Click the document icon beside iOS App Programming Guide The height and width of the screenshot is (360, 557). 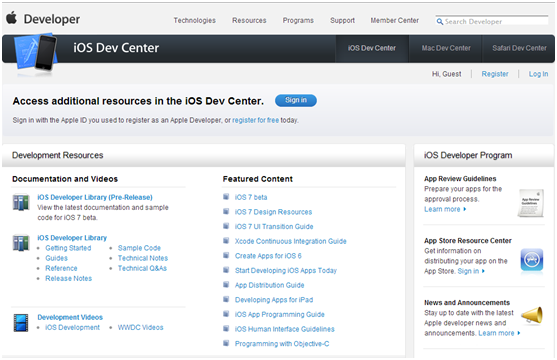click(x=226, y=313)
